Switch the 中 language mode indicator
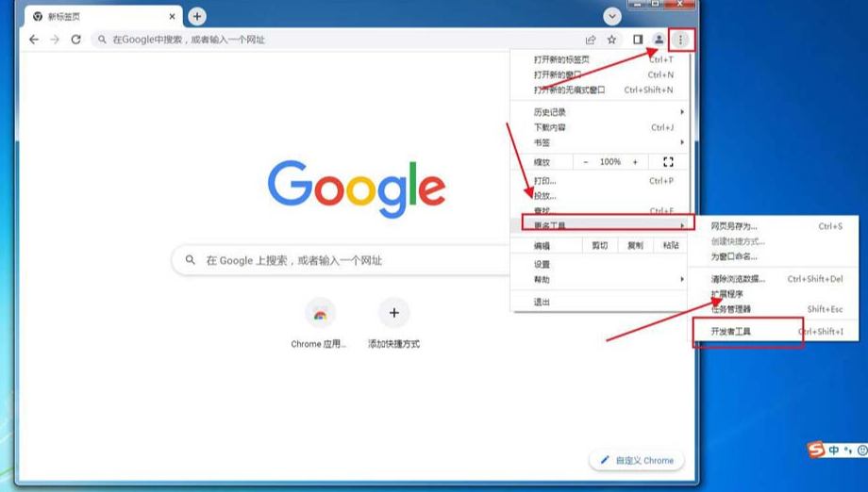This screenshot has width=868, height=492. [834, 451]
